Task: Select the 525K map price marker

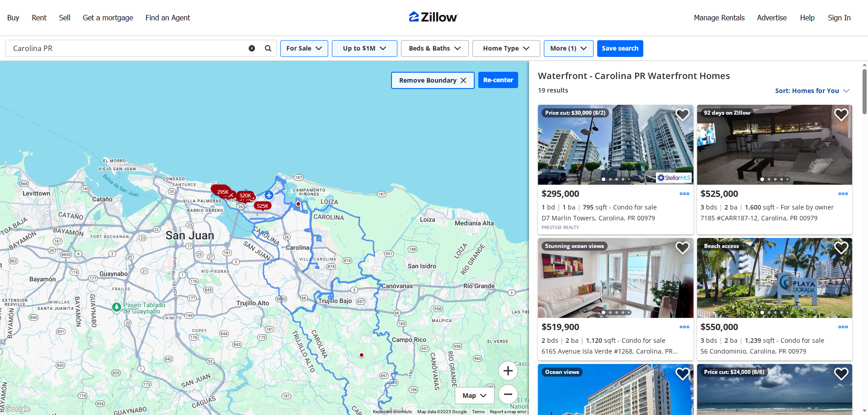Action: 263,206
